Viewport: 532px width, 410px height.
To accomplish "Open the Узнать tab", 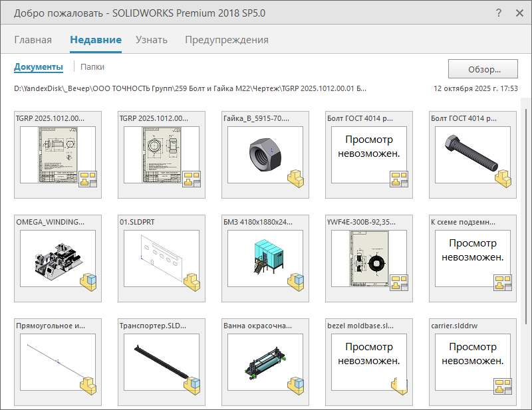I will 152,40.
